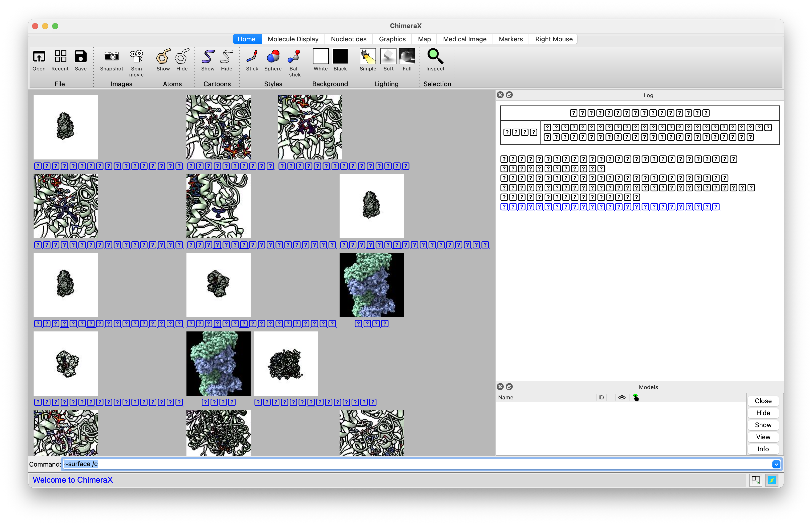Click the Spin movie icon

[136, 57]
